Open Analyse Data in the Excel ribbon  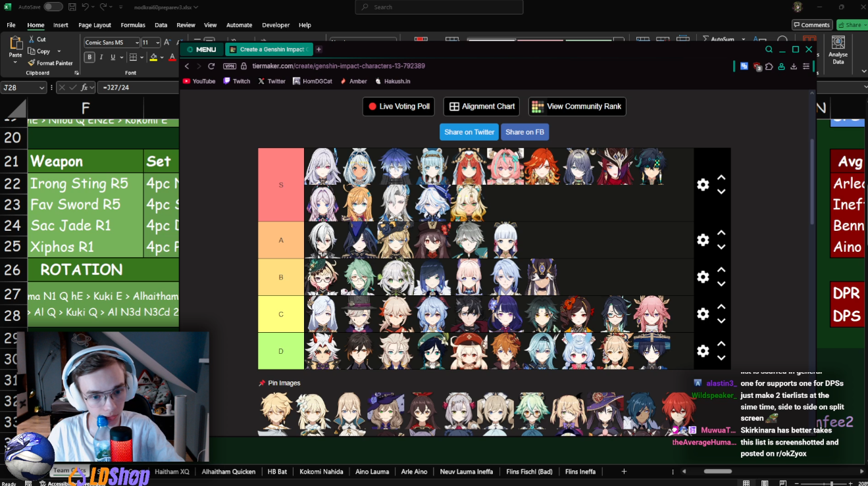pos(838,51)
